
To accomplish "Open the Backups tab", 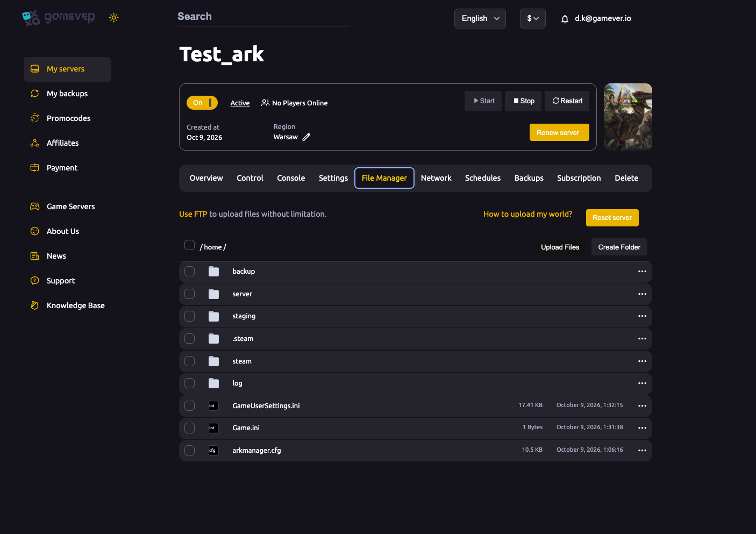I will 529,178.
